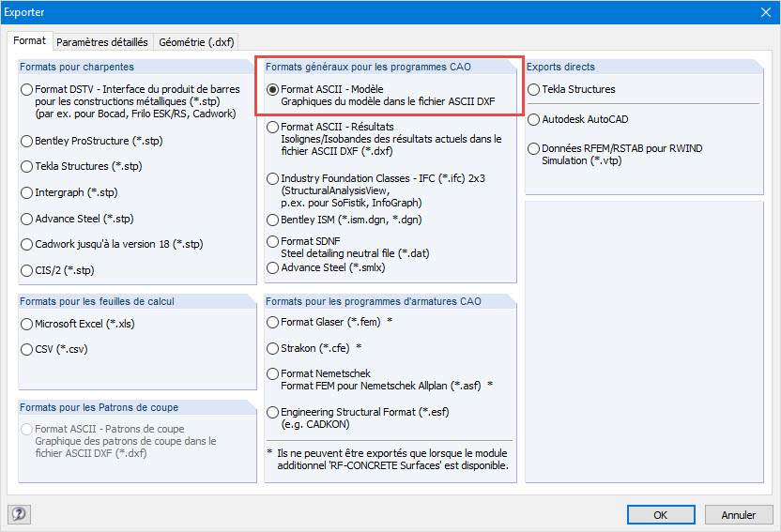Screen dimensions: 781x532
Task: Click '(e.g. CADKON)' text
Action: 314,424
